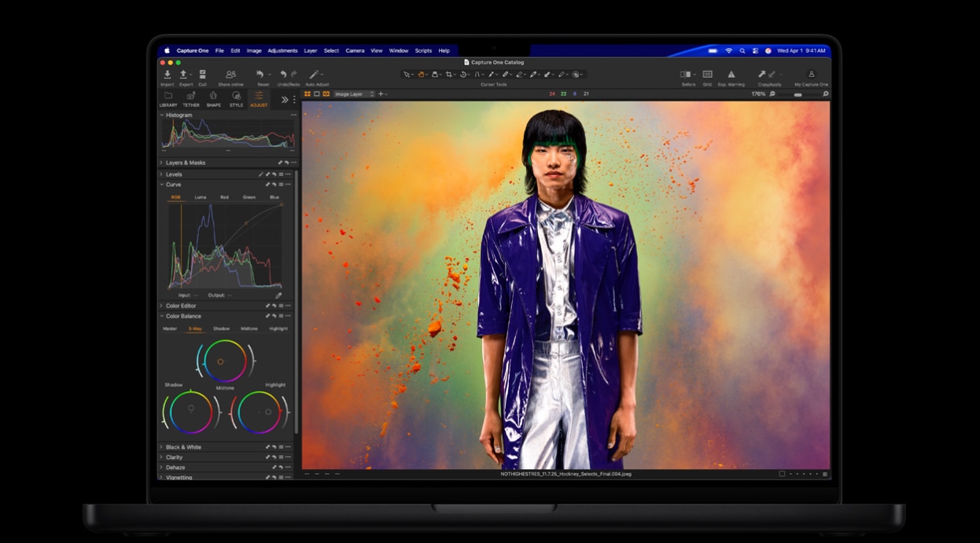Click the Reset adjustments icon
The width and height of the screenshot is (980, 543).
point(260,75)
